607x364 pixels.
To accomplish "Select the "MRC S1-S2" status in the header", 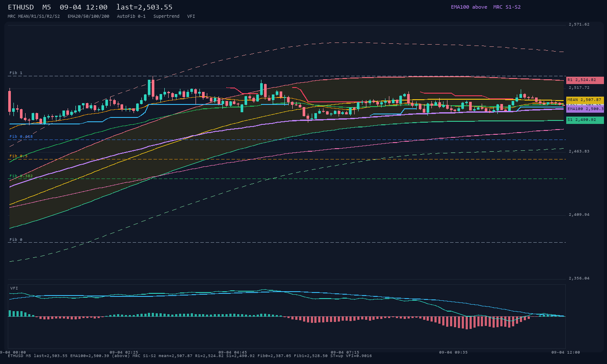I will [x=507, y=7].
